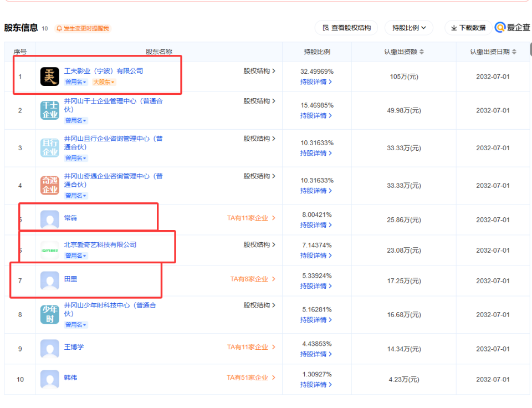Open the 持股比例 dropdown
This screenshot has height=408, width=532.
point(408,27)
